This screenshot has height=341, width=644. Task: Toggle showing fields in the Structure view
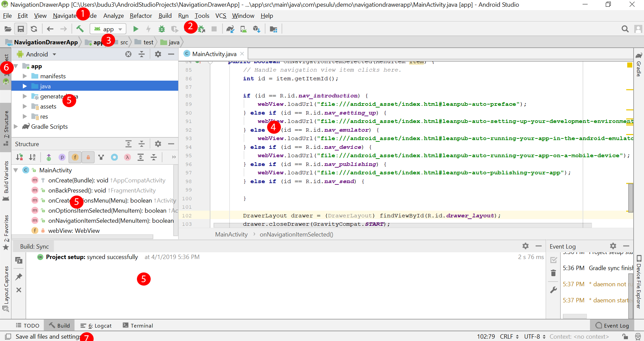75,157
